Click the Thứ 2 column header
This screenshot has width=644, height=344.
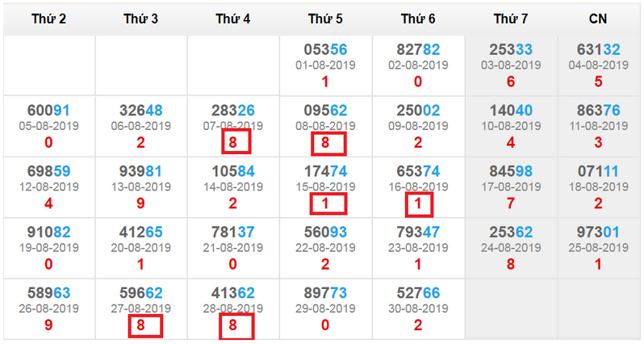[49, 19]
